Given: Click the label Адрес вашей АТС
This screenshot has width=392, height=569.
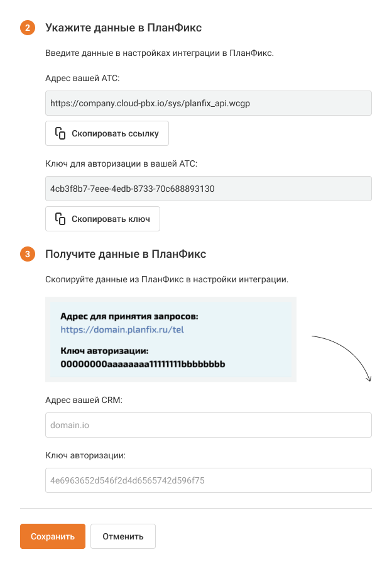Looking at the screenshot, I should [82, 78].
